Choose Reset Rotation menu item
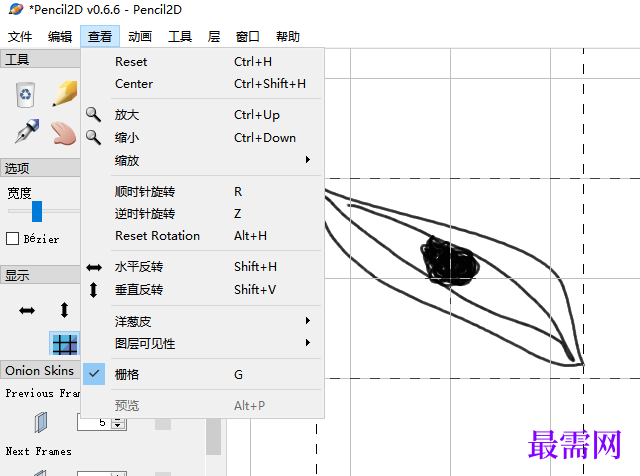Screen dimensions: 640x476 point(202,236)
